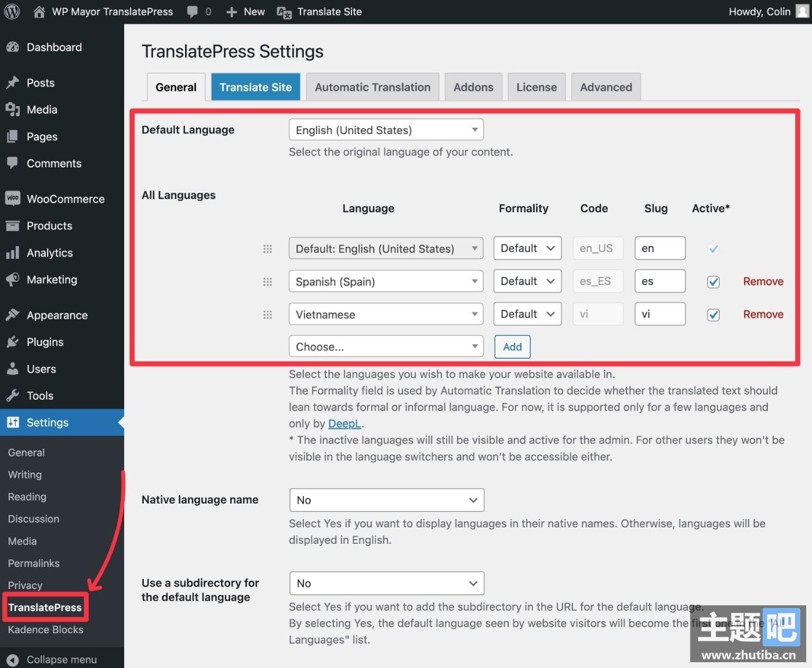
Task: Click the Marketing megaphone icon
Action: point(13,280)
